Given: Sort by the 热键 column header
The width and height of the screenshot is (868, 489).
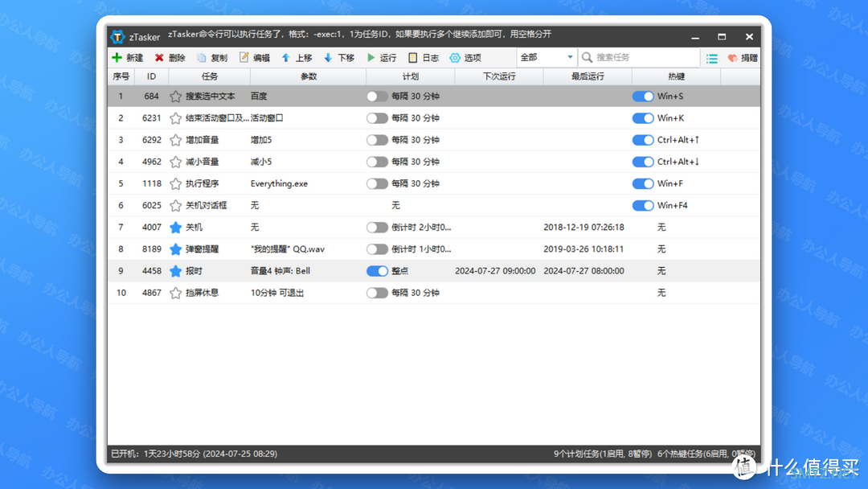Looking at the screenshot, I should tap(676, 76).
